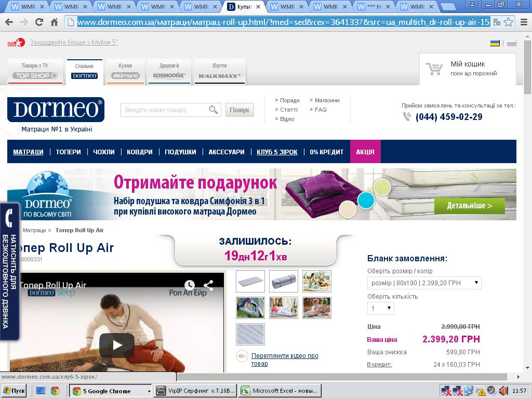Open the КЛУБ 5 ЗІРОК menu item
Image resolution: width=532 pixels, height=399 pixels.
(x=277, y=152)
